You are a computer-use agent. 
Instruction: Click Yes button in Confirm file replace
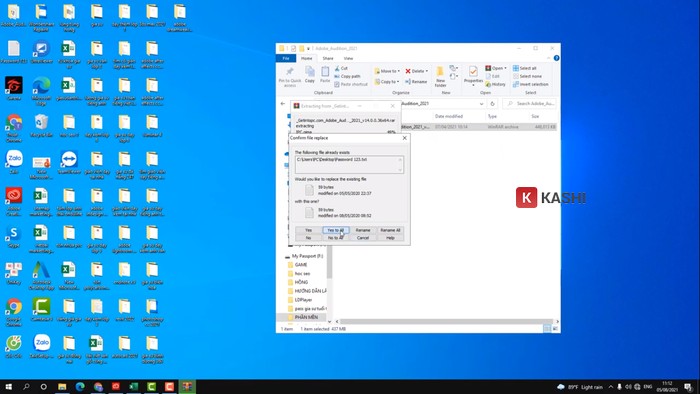click(308, 230)
